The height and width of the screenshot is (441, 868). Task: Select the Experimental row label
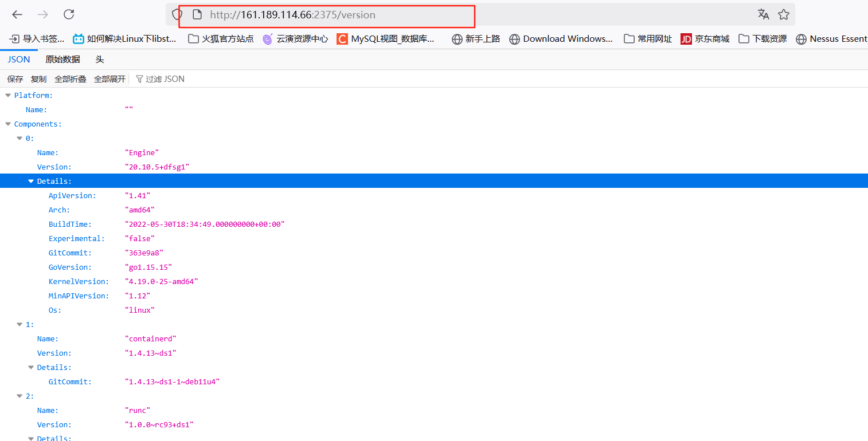[77, 238]
